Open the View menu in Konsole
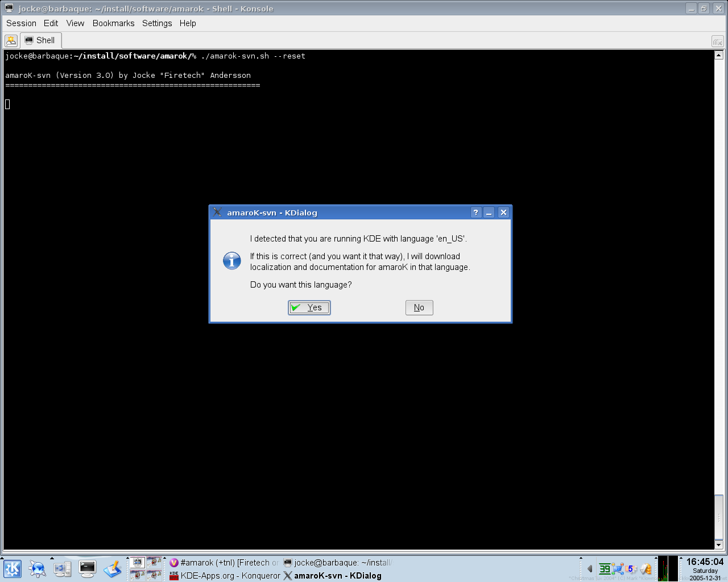The height and width of the screenshot is (582, 728). 75,23
